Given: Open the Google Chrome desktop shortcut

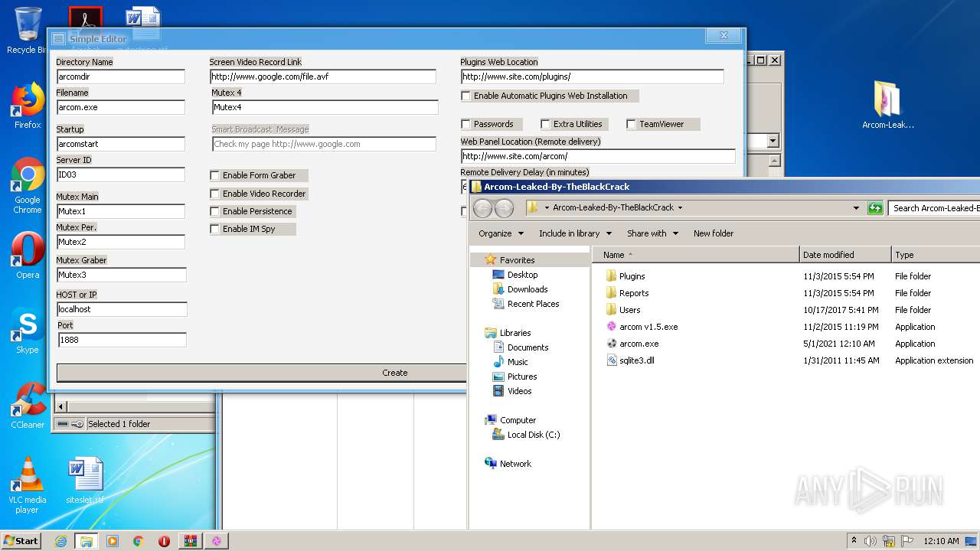Looking at the screenshot, I should coord(28,185).
